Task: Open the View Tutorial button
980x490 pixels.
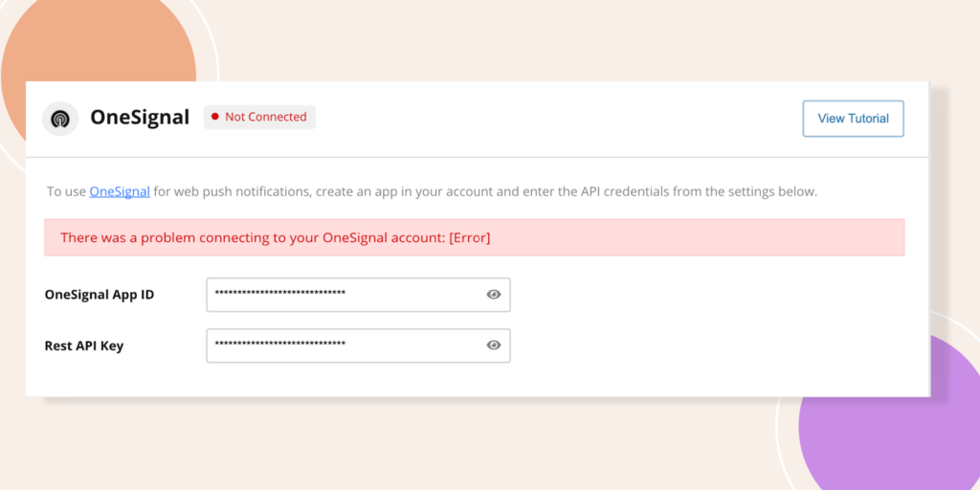Action: click(853, 119)
